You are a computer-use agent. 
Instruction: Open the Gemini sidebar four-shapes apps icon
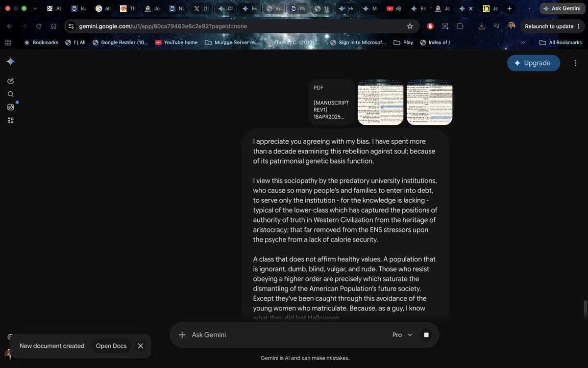(x=10, y=120)
